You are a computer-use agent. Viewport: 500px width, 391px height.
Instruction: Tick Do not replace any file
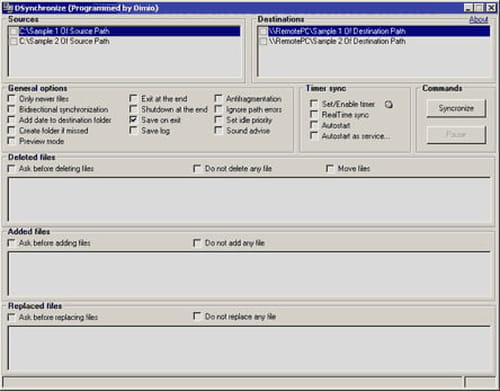pyautogui.click(x=197, y=316)
